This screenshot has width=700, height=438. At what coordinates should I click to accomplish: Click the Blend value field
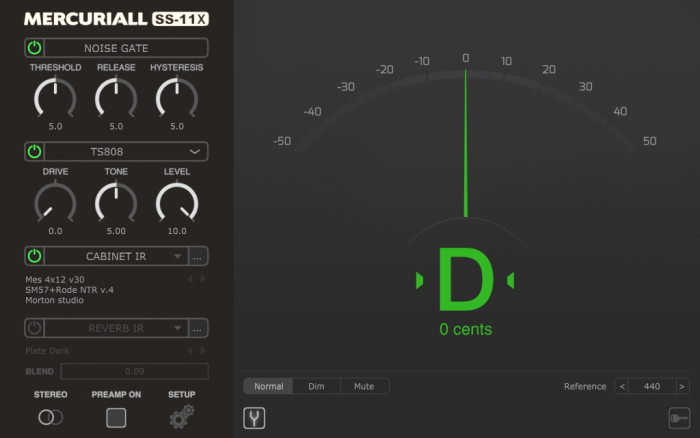click(x=134, y=371)
